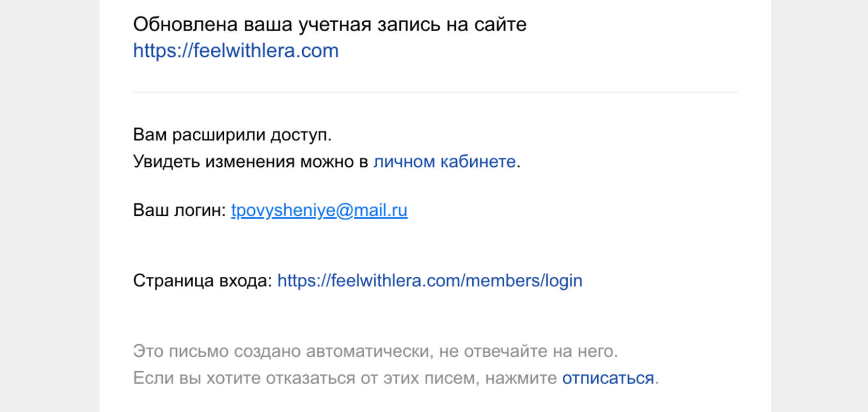Click the Вам расширили доступ sentence
This screenshot has height=412, width=868.
click(x=232, y=135)
